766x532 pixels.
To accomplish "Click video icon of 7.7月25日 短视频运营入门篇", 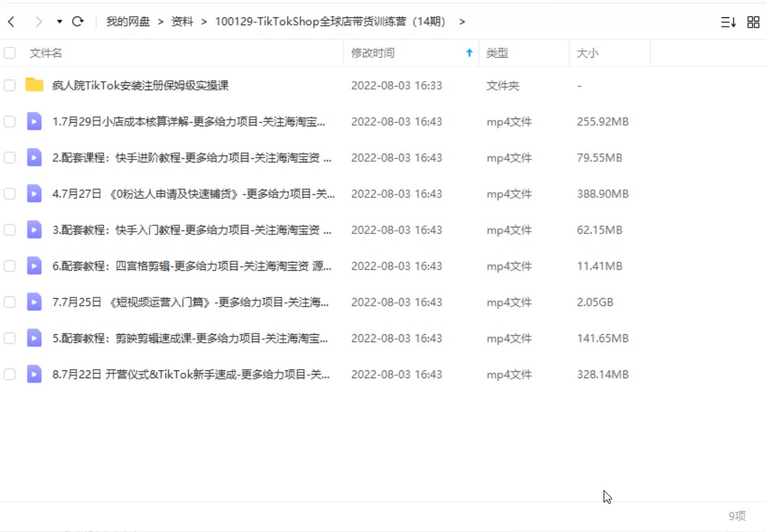I will click(34, 302).
